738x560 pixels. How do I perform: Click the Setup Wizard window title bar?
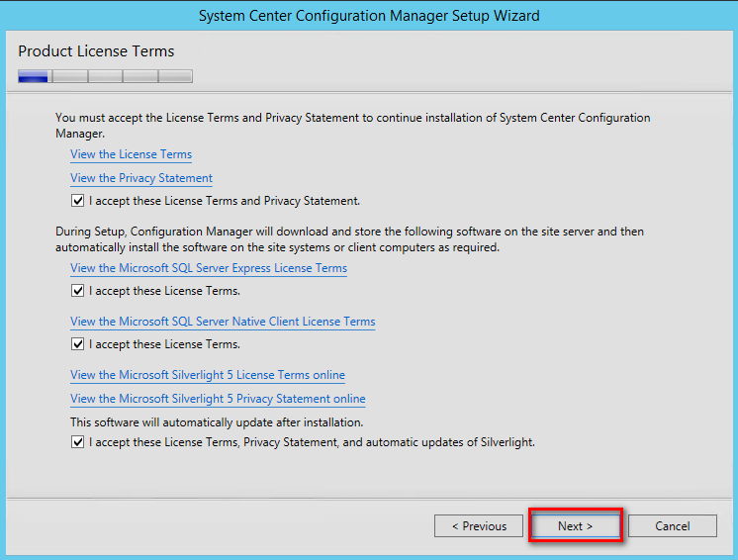click(x=369, y=16)
